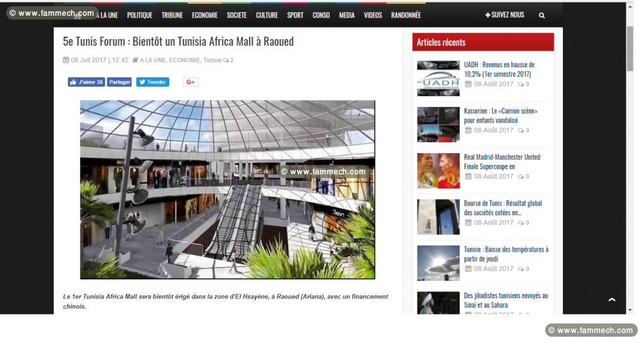Open jihadistes tunisiens Sinaï article
644x343 pixels.
pos(506,300)
